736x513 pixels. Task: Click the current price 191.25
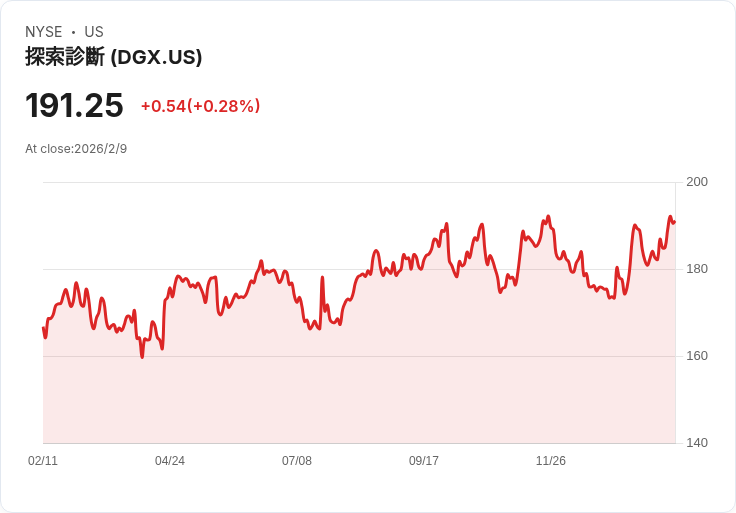[x=74, y=106]
